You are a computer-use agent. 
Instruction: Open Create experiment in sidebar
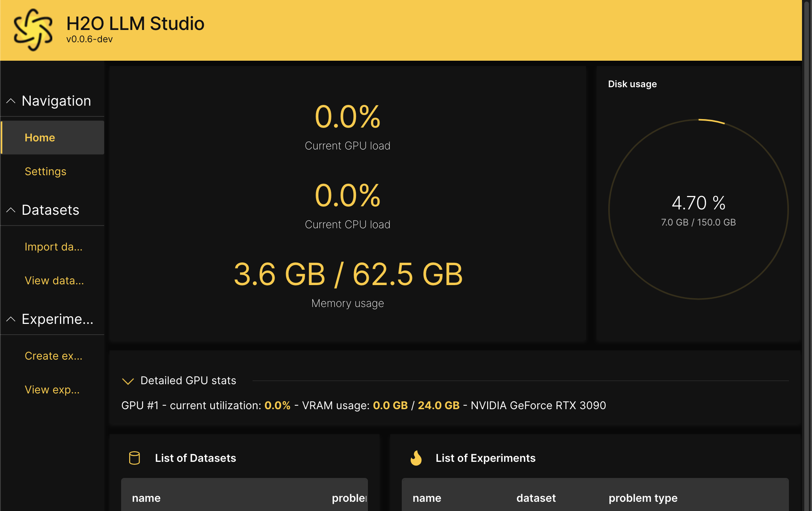tap(53, 356)
